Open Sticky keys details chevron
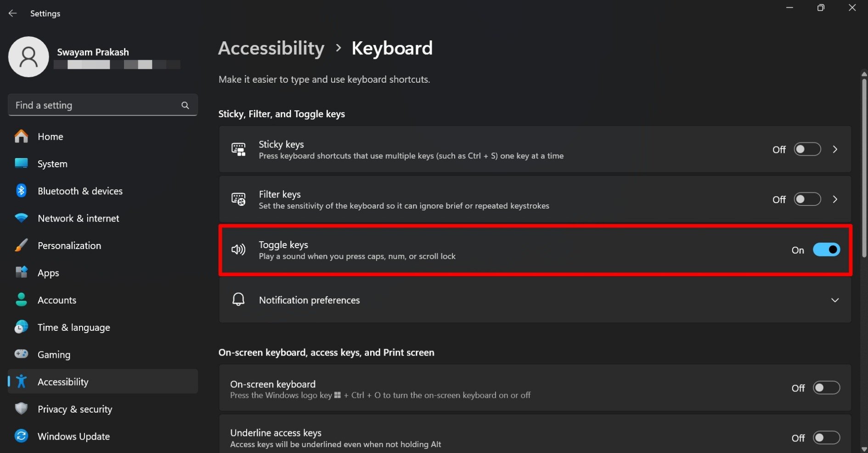Image resolution: width=868 pixels, height=453 pixels. [x=835, y=149]
